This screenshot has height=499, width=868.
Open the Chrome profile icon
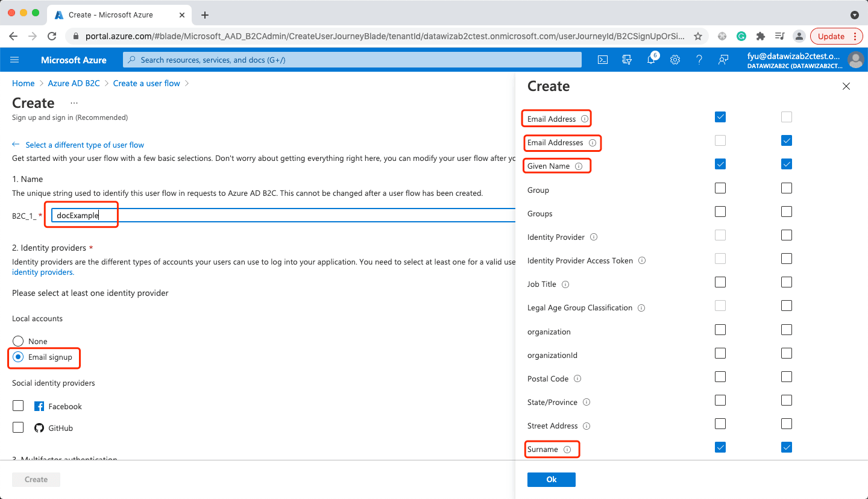pyautogui.click(x=799, y=36)
